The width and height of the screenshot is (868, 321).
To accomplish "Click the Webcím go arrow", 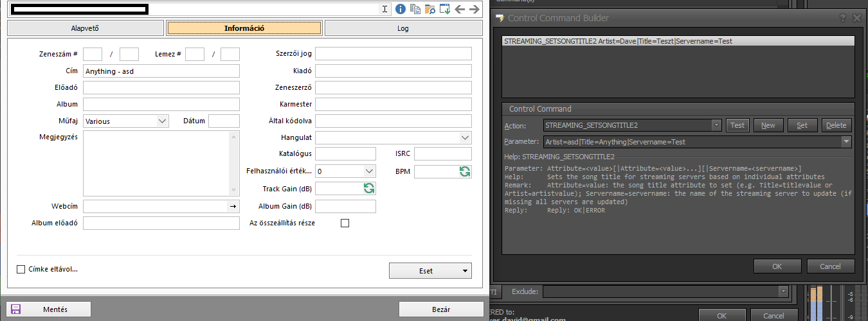I will pyautogui.click(x=233, y=207).
